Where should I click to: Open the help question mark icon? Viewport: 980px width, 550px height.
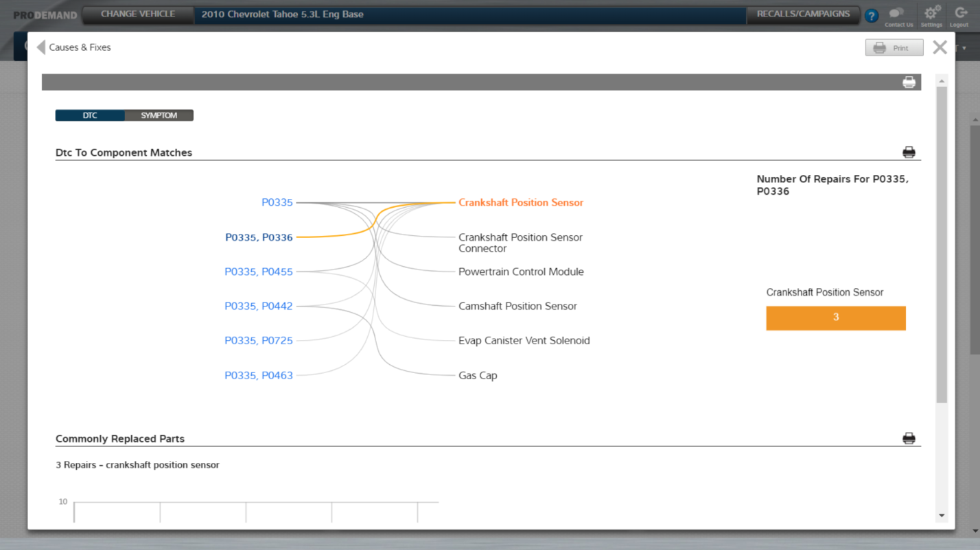tap(871, 16)
